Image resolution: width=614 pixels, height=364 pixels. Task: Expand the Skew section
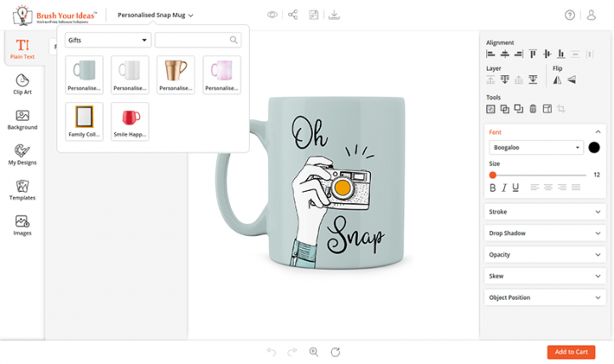(x=545, y=276)
